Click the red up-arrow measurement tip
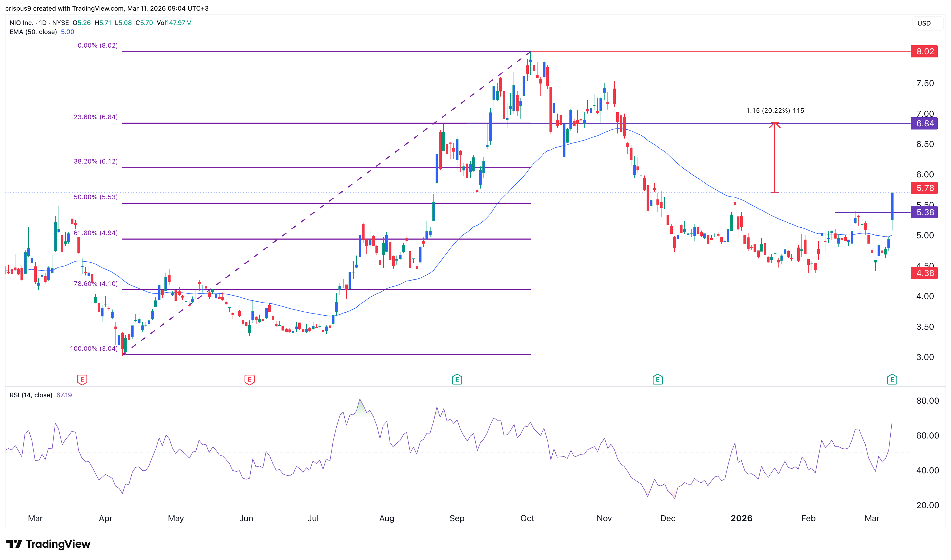Screen dimensions: 951x560 (775, 123)
